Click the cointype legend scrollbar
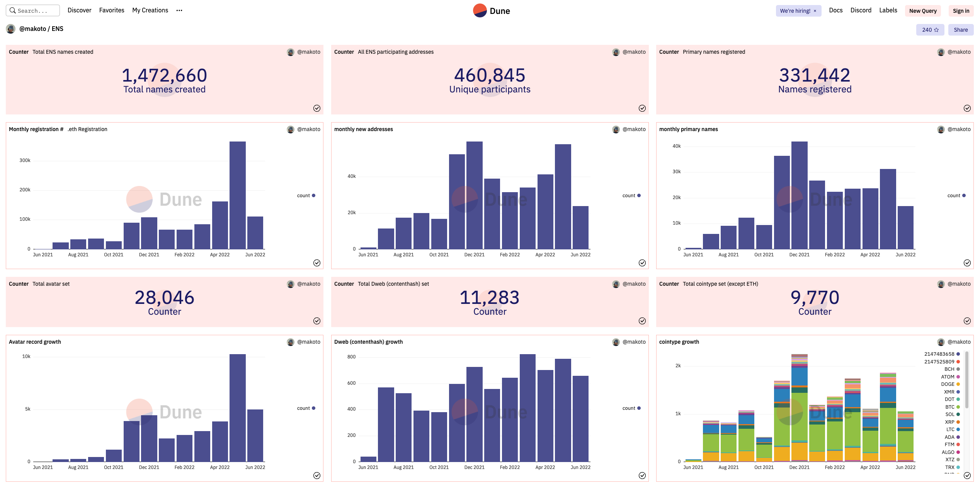This screenshot has height=486, width=980. 967,380
